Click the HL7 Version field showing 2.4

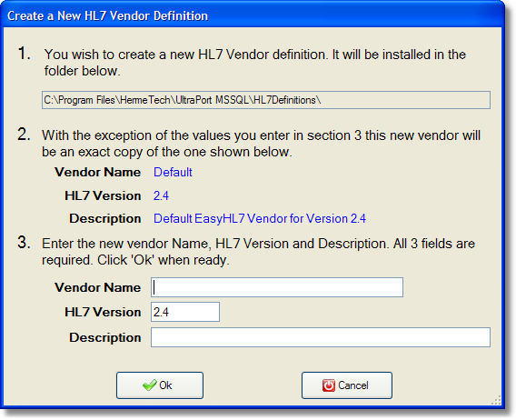pos(185,312)
